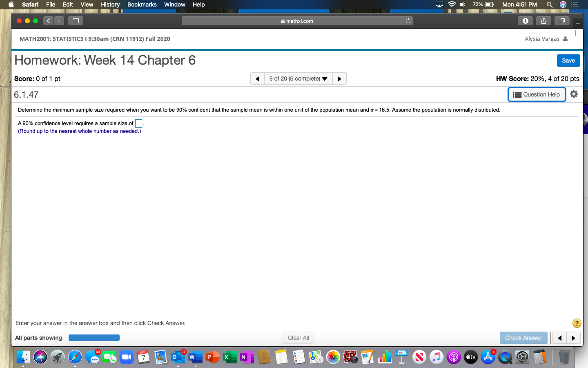This screenshot has height=368, width=588.
Task: Click the Save button
Action: click(x=568, y=61)
